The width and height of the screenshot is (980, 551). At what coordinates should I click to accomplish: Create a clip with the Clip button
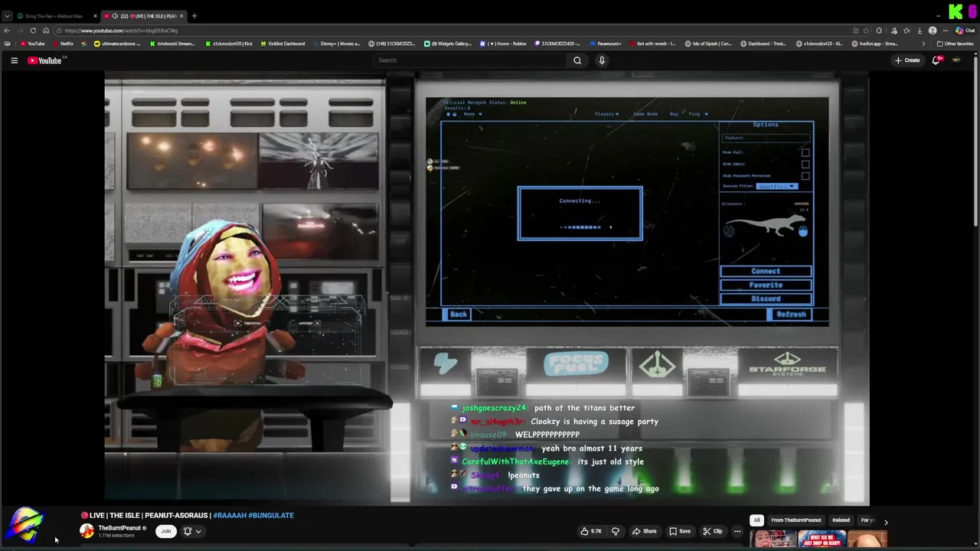[x=713, y=531]
